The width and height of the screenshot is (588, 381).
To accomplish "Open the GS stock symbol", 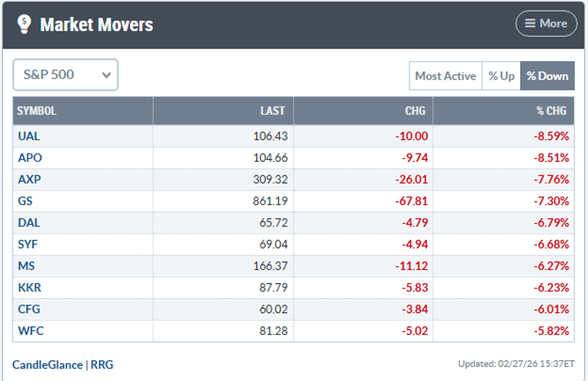I will tap(25, 201).
